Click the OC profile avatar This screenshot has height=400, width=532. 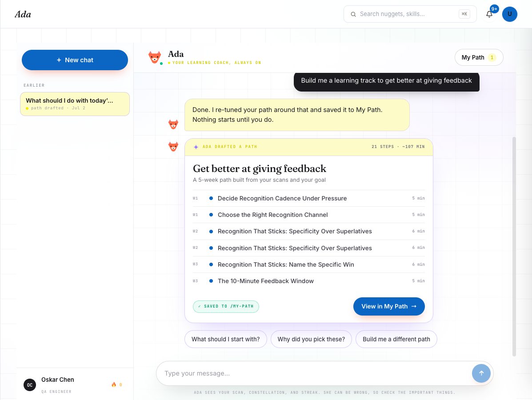point(30,385)
